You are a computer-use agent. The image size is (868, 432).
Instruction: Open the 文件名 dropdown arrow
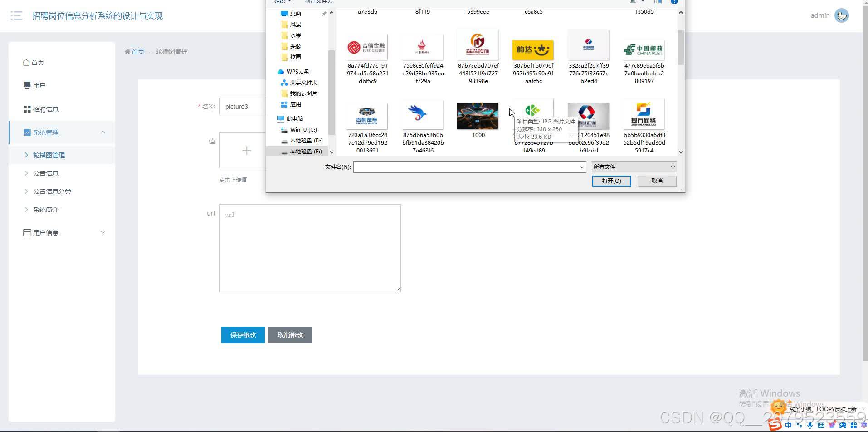[x=582, y=167]
